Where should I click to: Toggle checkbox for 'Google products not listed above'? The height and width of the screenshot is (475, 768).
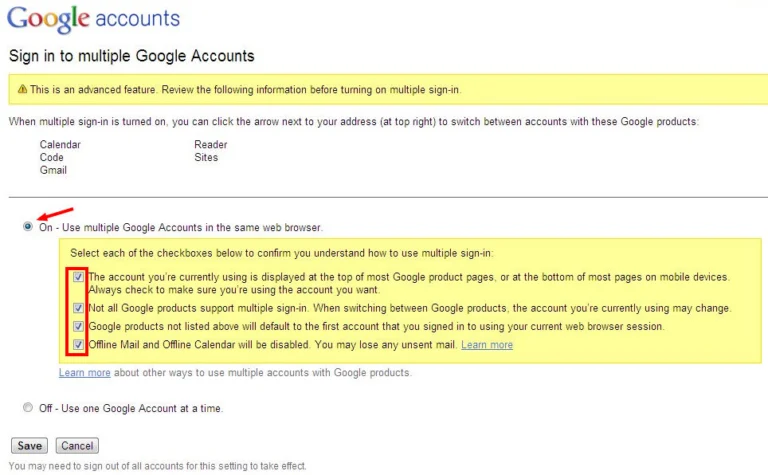click(x=78, y=326)
